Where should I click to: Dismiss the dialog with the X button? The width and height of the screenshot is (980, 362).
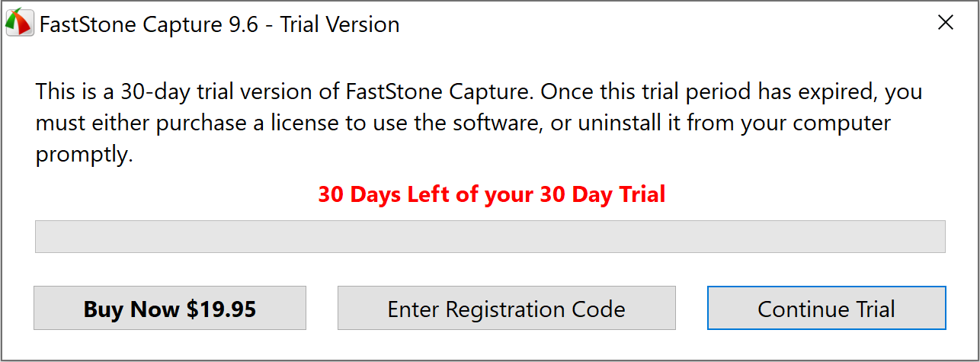point(945,23)
